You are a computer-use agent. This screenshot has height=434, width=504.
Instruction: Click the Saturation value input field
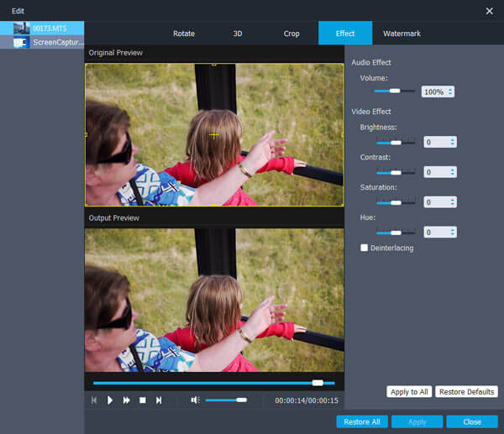coord(437,202)
